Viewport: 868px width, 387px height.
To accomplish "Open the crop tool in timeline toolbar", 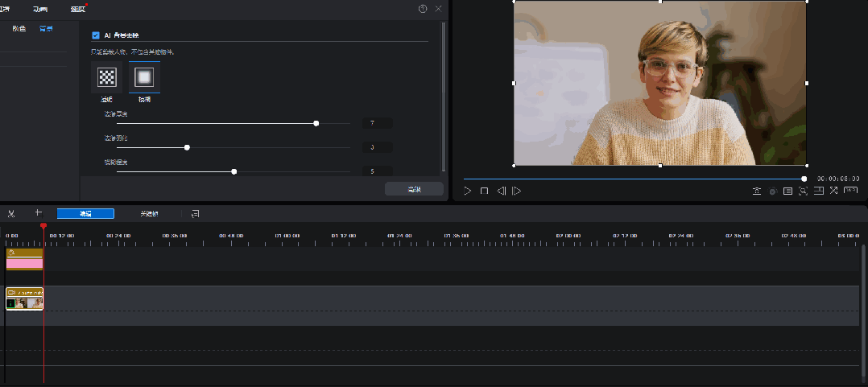I will (38, 213).
